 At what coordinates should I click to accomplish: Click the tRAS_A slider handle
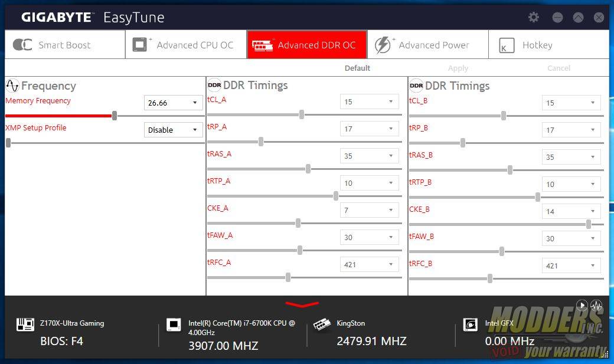[308, 169]
